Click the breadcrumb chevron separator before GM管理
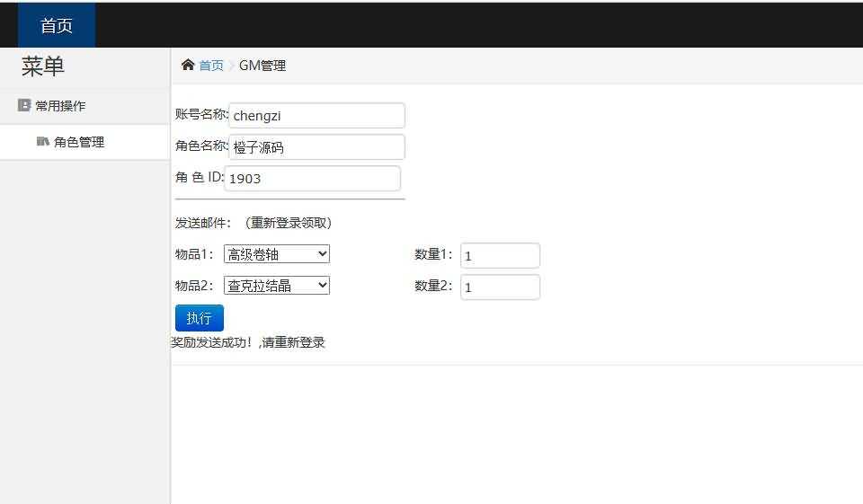Image resolution: width=863 pixels, height=504 pixels. 231,66
